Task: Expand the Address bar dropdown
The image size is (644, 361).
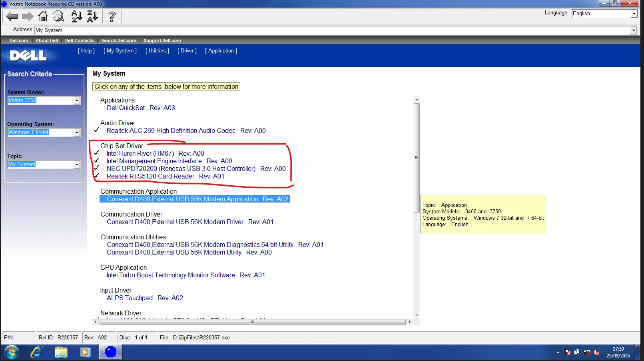Action: 634,30
